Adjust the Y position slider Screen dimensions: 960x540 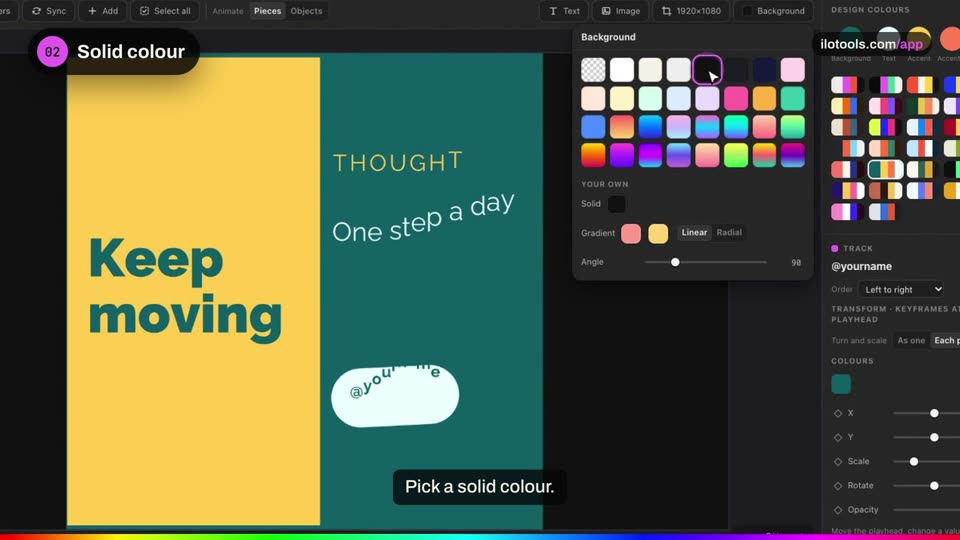[x=926, y=437]
